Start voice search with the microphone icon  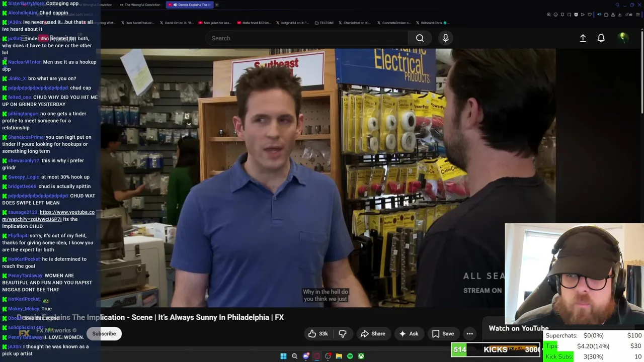tap(445, 38)
